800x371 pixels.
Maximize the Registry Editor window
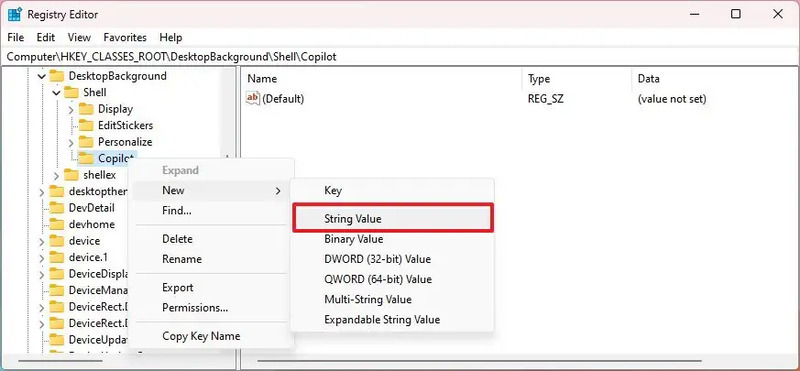click(736, 14)
